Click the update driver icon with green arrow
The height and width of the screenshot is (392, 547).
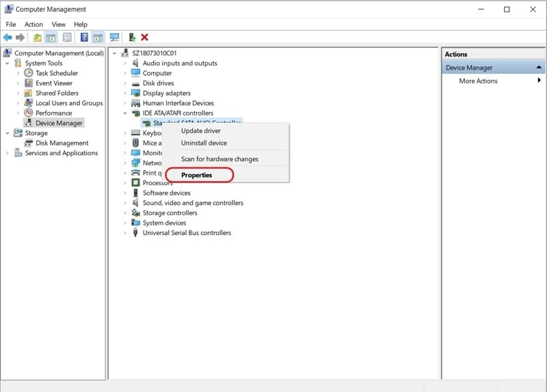click(132, 38)
